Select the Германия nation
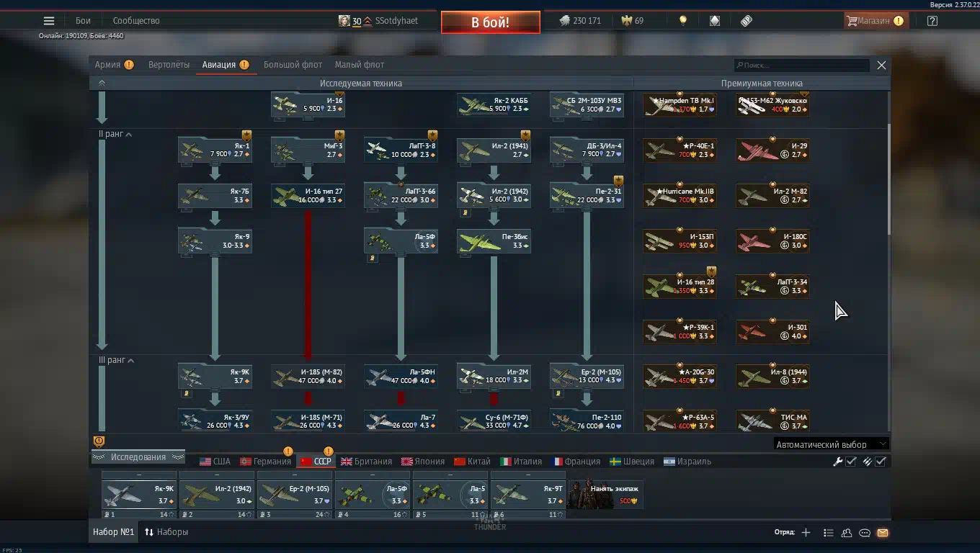The image size is (980, 553). (265, 462)
